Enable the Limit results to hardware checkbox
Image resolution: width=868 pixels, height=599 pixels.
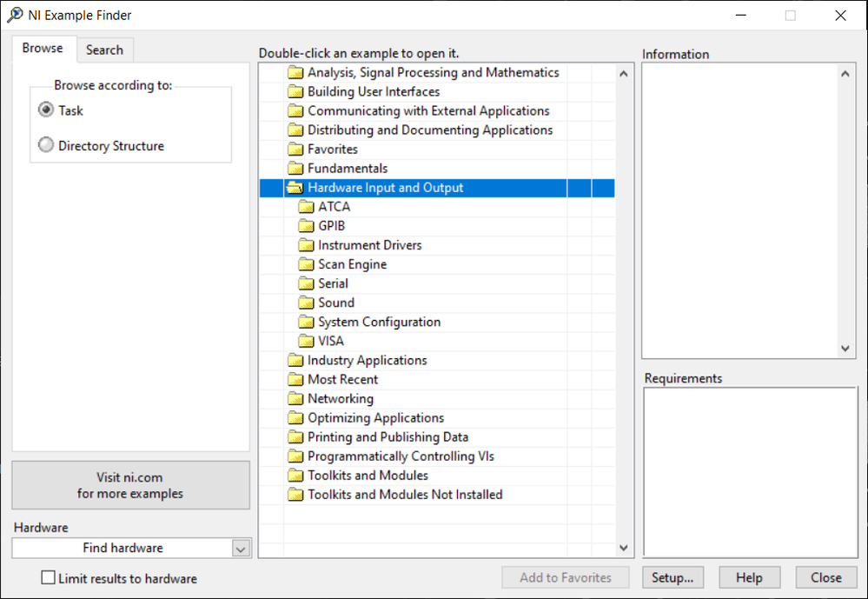pyautogui.click(x=48, y=578)
